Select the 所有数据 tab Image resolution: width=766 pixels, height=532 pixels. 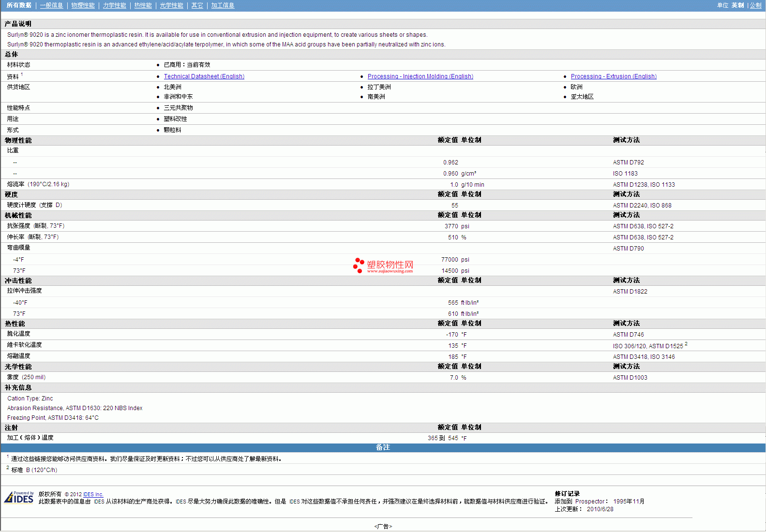click(x=19, y=5)
